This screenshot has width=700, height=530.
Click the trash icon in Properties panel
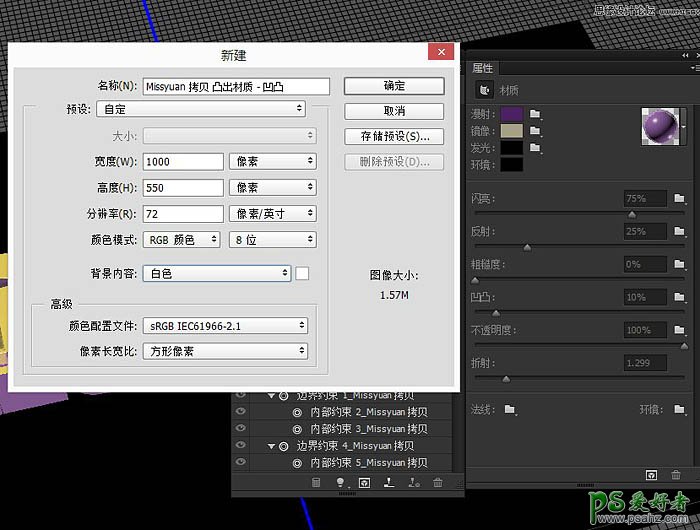click(x=676, y=474)
